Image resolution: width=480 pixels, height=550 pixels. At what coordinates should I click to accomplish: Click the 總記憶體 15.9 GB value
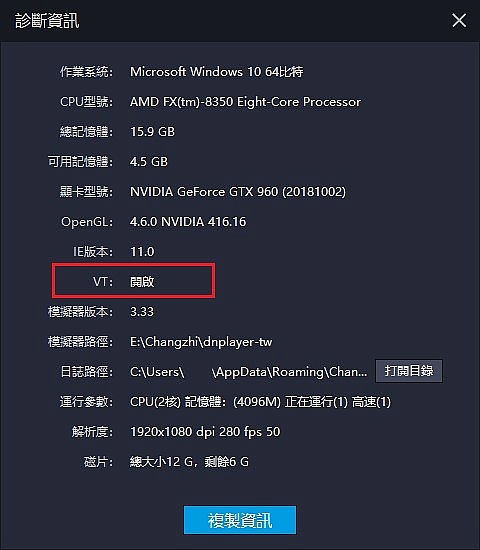point(152,132)
